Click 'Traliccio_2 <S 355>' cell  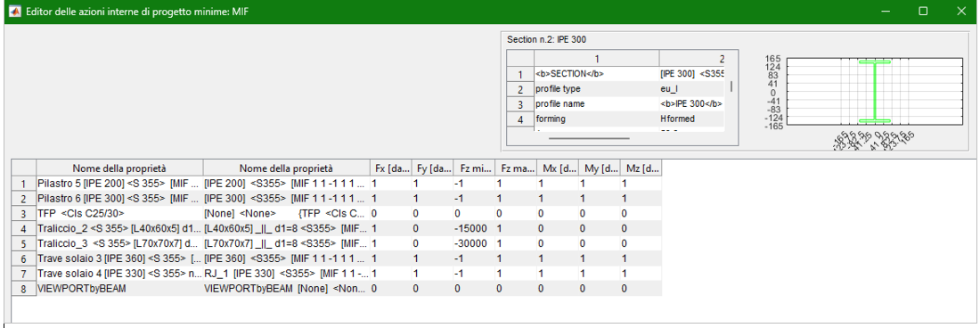tap(119, 229)
